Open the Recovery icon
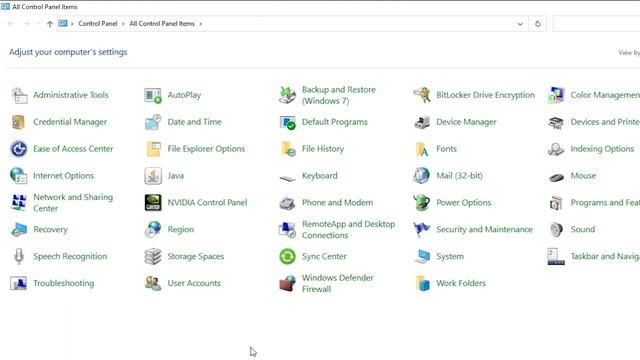Screen dimensions: 640x360 (x=19, y=230)
